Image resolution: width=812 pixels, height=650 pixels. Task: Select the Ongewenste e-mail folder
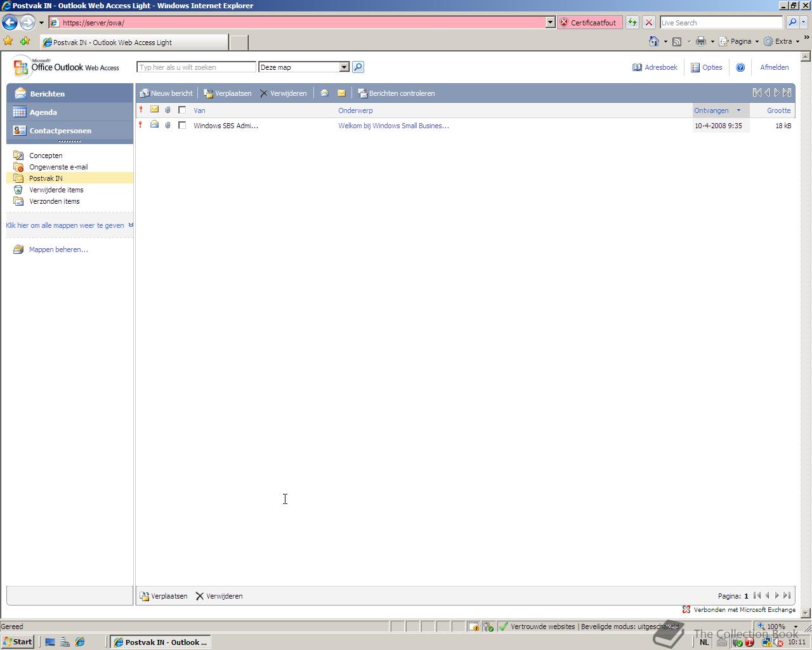point(58,167)
